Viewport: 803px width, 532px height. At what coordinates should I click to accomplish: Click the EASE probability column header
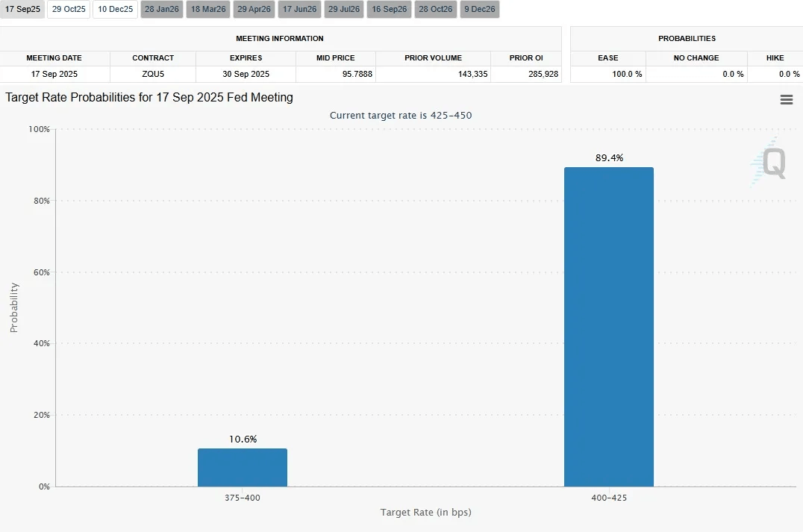point(607,58)
